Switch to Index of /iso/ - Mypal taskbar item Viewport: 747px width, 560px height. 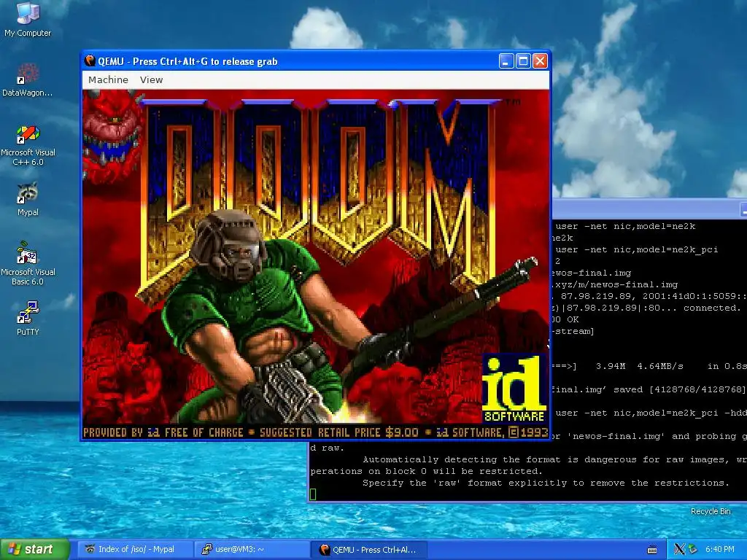(135, 550)
